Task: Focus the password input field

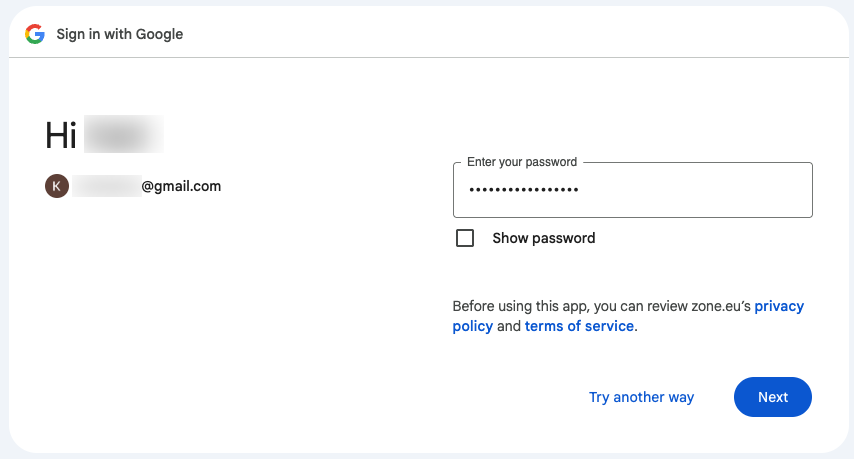Action: click(690, 190)
